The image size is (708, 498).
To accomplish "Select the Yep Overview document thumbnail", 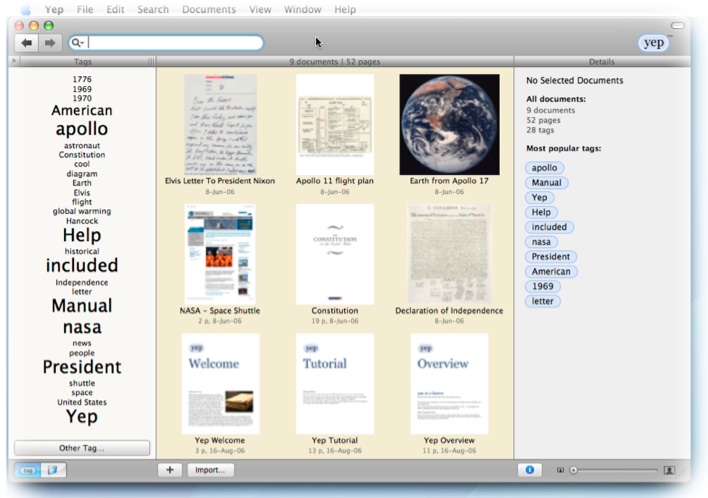I will click(449, 384).
